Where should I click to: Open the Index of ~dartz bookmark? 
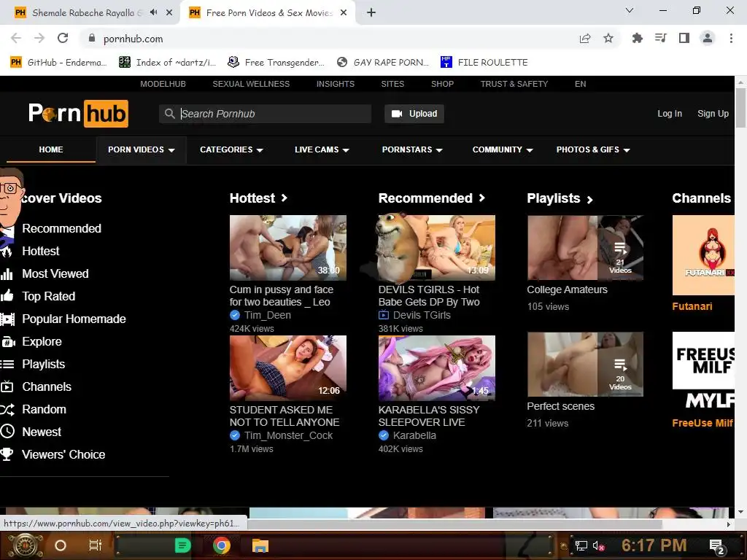[168, 63]
